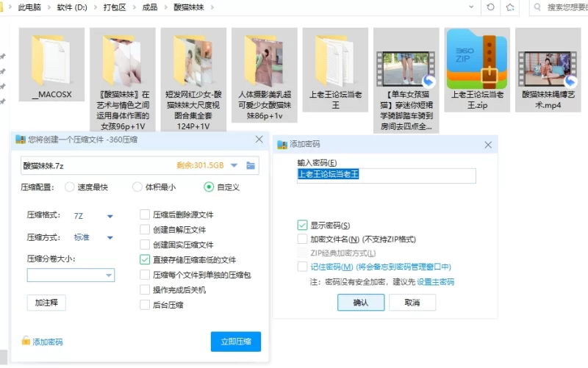Click the 加注释 button
The image size is (588, 368).
tap(46, 303)
